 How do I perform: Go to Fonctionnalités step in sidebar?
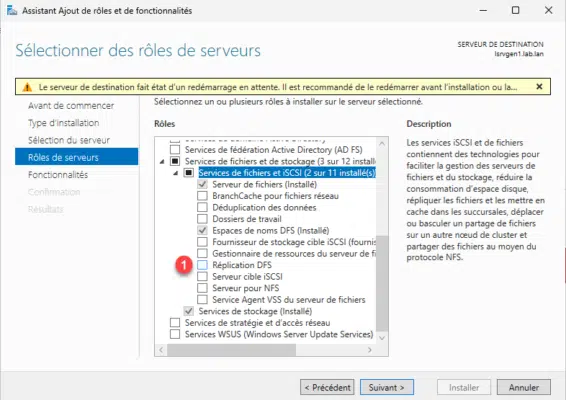(x=58, y=175)
